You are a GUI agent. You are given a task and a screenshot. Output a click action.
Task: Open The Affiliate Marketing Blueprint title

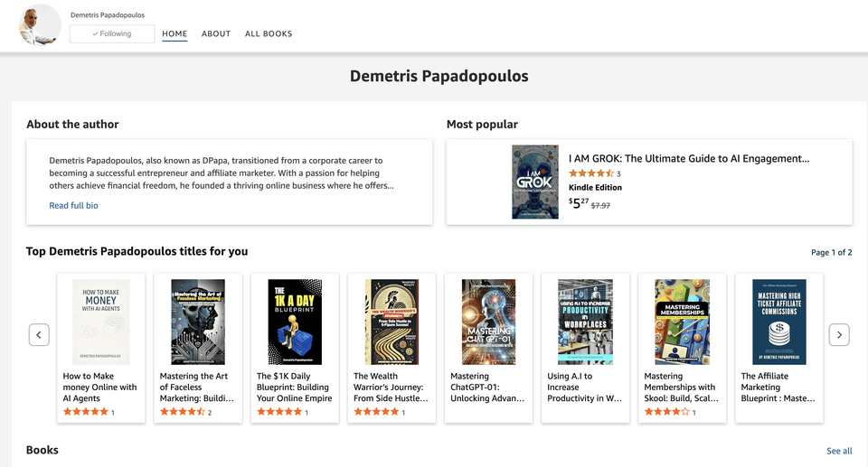click(778, 387)
